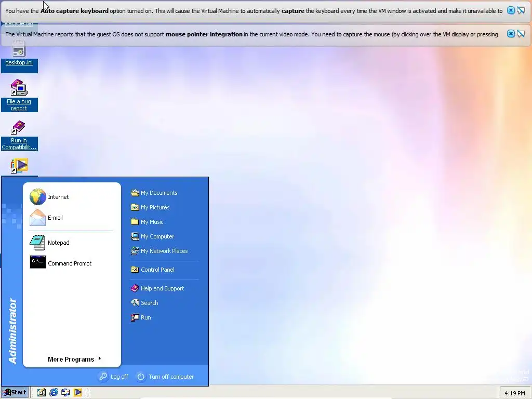The image size is (532, 399).
Task: Click the Administrator user name banner
Action: pyautogui.click(x=12, y=331)
